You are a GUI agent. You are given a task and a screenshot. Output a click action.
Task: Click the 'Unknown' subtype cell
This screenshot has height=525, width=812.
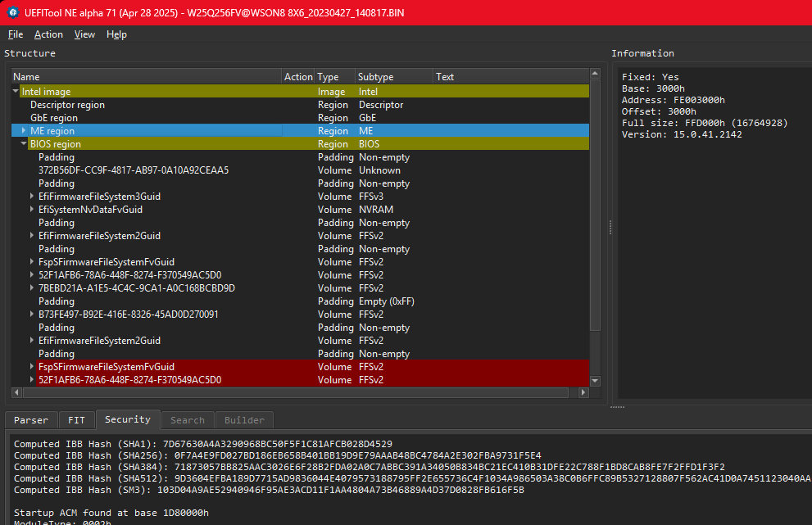pos(379,170)
